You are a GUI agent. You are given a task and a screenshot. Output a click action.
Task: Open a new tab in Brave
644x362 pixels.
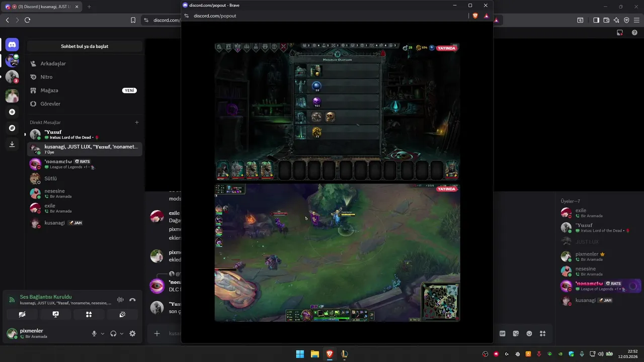(x=89, y=7)
